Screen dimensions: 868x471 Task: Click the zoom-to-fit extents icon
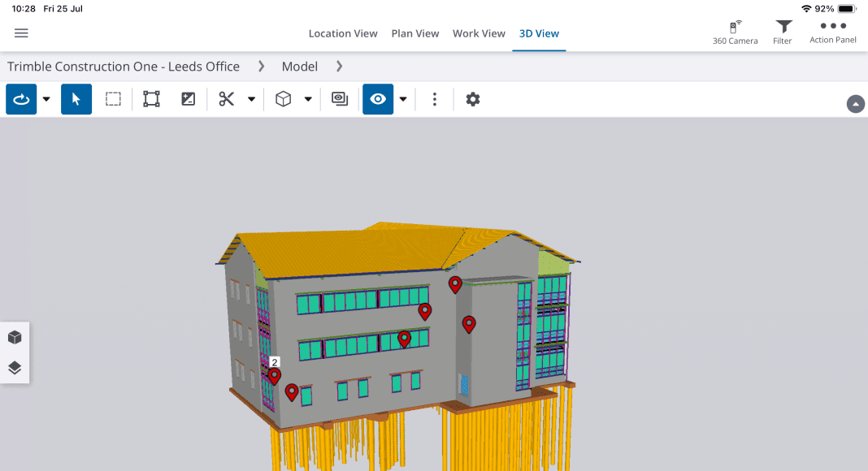click(x=151, y=99)
